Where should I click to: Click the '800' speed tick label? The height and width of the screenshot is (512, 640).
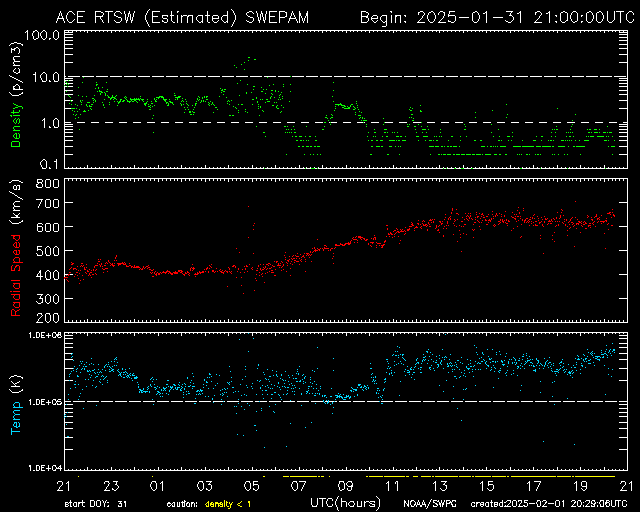(48, 184)
